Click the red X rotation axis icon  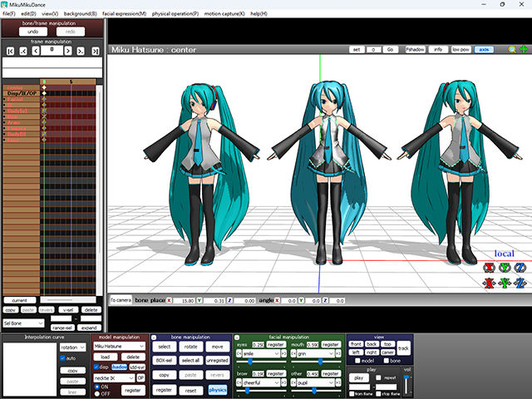490,267
